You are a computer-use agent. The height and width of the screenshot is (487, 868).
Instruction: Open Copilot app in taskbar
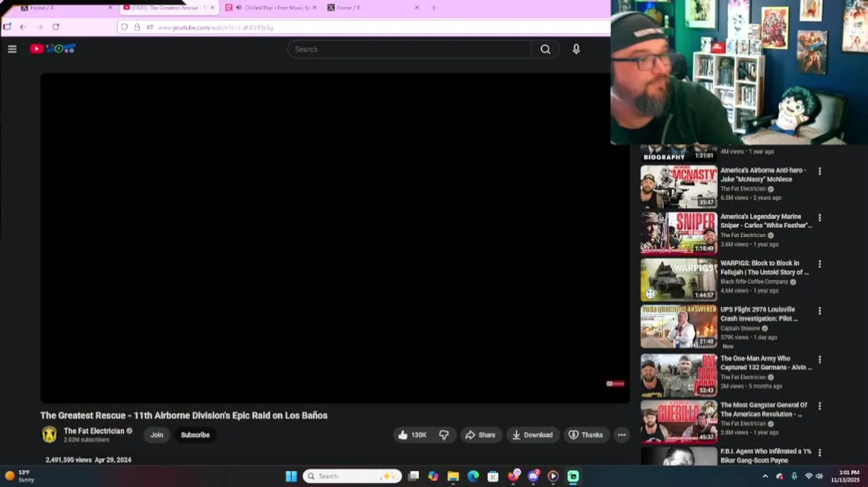click(433, 476)
